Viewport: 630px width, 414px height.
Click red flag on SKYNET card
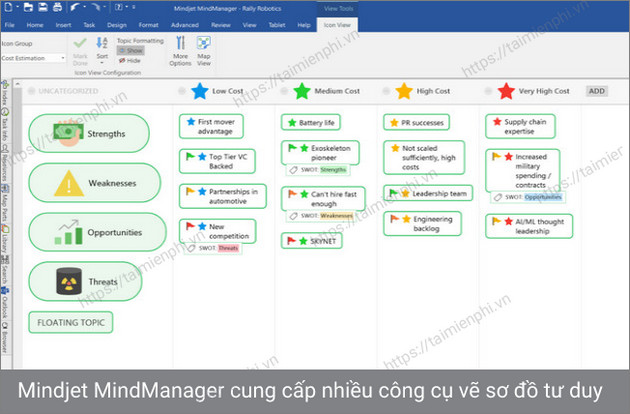point(291,241)
